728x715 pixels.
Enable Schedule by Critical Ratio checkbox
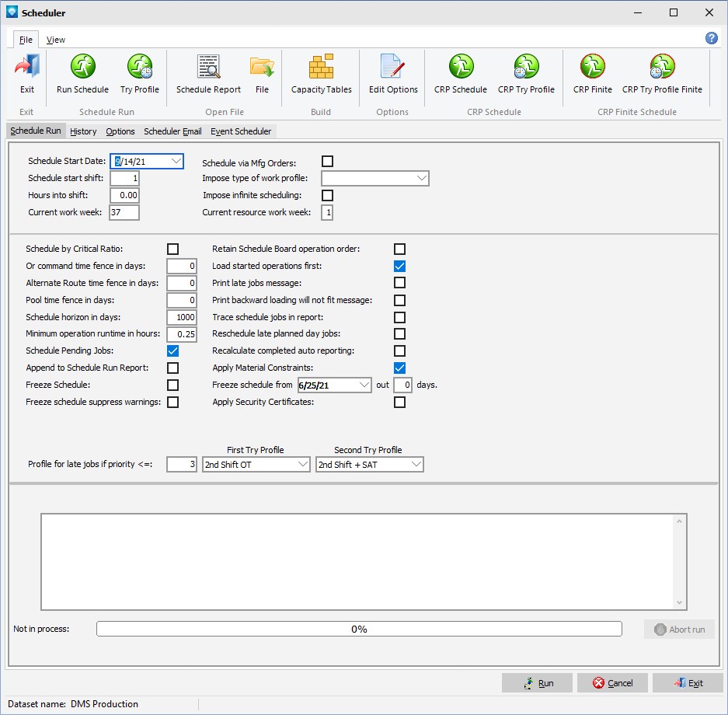172,249
